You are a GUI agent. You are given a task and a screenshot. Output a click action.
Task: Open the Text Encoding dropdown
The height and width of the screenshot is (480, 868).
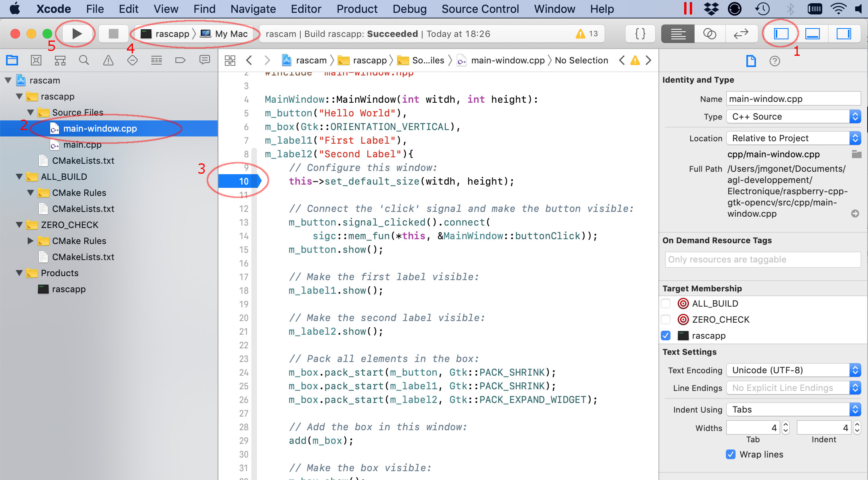pyautogui.click(x=793, y=370)
